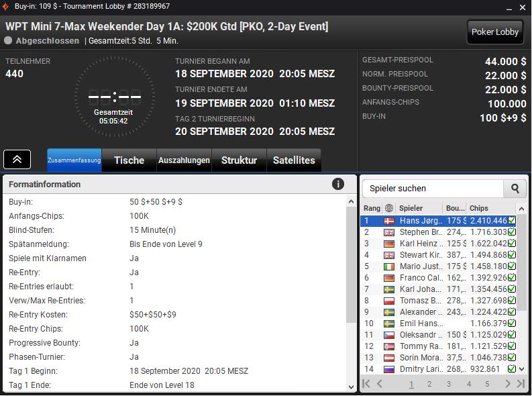The height and width of the screenshot is (396, 532).
Task: Jump to last page of player list
Action: pyautogui.click(x=521, y=384)
